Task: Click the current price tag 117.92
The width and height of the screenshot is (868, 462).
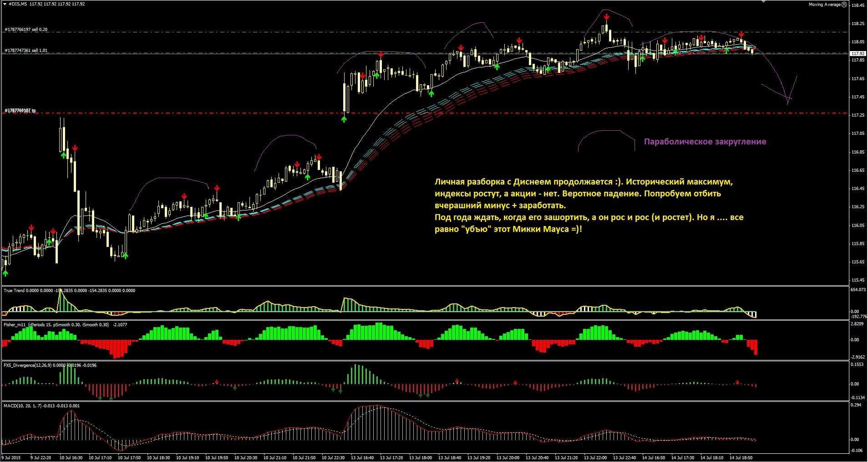Action: [858, 53]
